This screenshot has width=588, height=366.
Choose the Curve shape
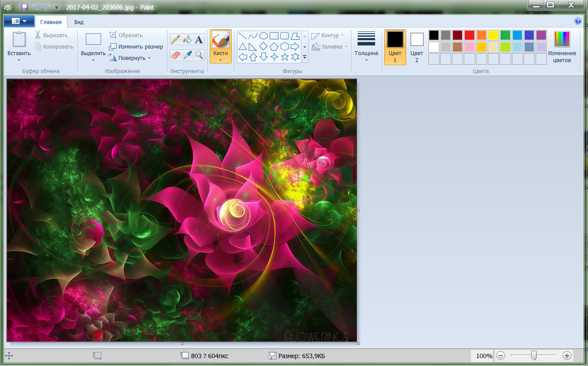pos(253,36)
